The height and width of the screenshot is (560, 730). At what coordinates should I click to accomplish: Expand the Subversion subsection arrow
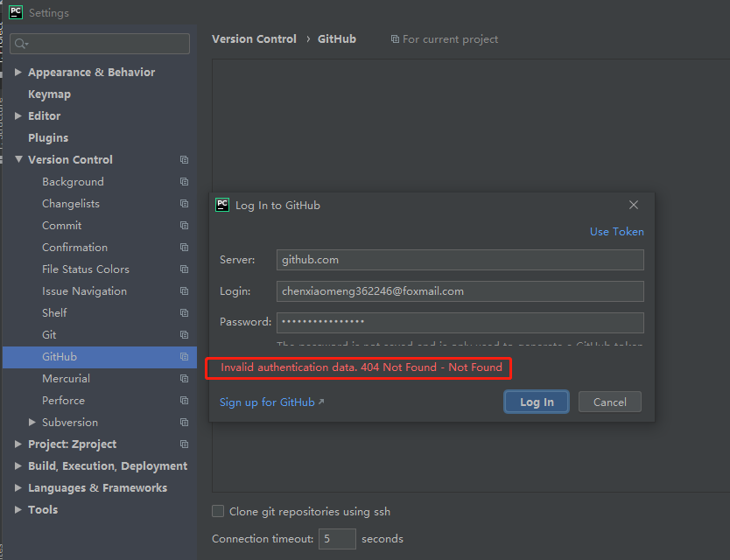[32, 423]
